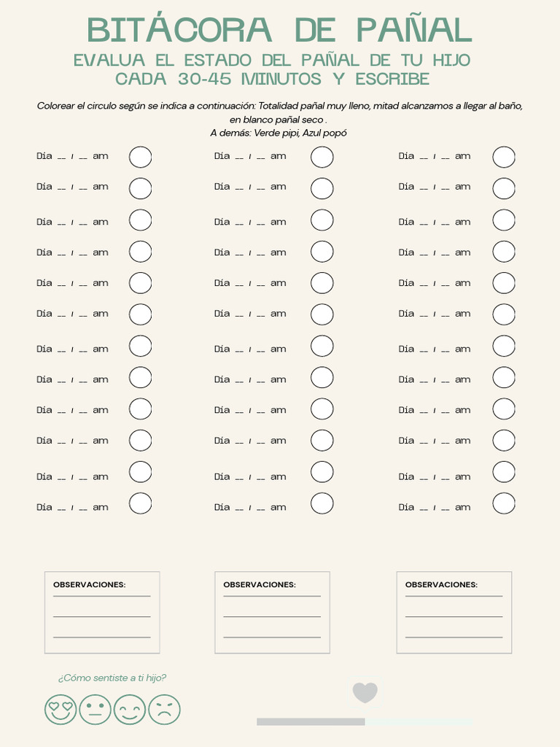560x747 pixels.
Task: Pick the smiling closed-eyes face icon
Action: pos(130,709)
